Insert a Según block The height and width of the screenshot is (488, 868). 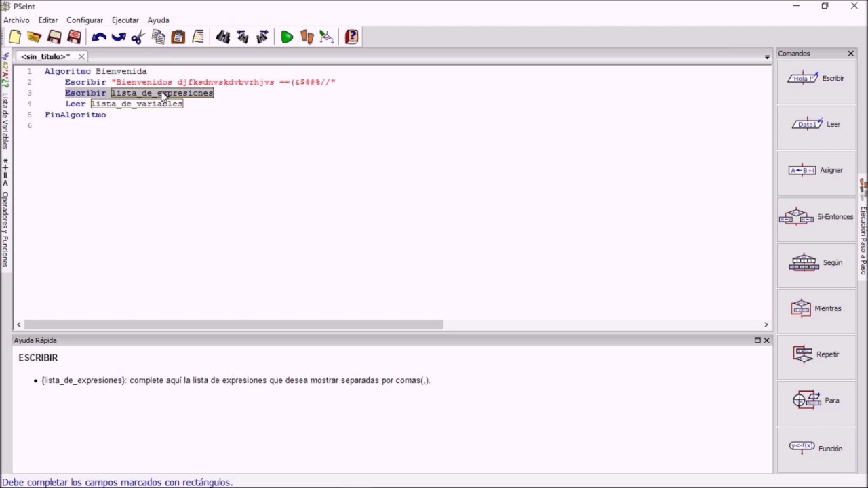tap(816, 263)
